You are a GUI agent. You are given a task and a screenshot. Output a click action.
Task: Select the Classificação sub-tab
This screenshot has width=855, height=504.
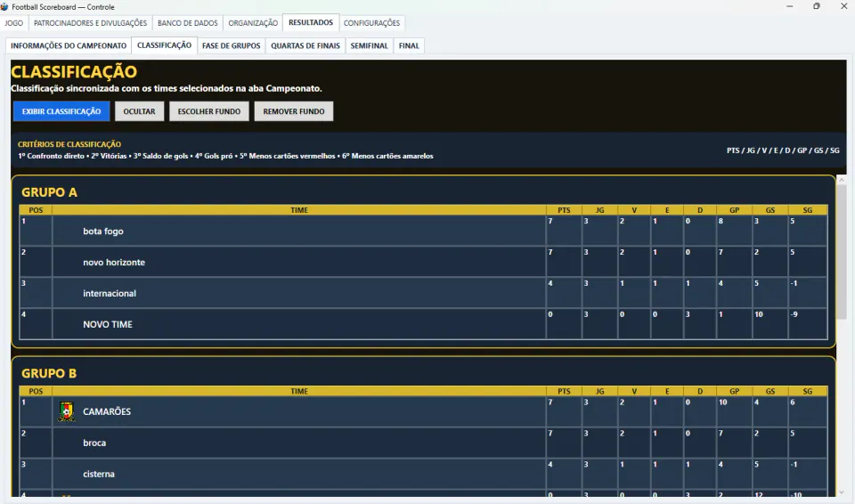[164, 45]
